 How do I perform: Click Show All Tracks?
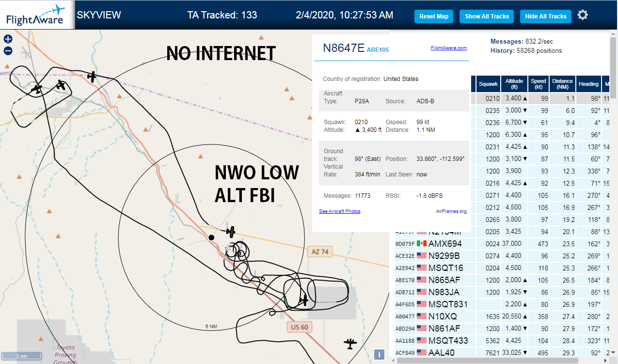pos(487,16)
